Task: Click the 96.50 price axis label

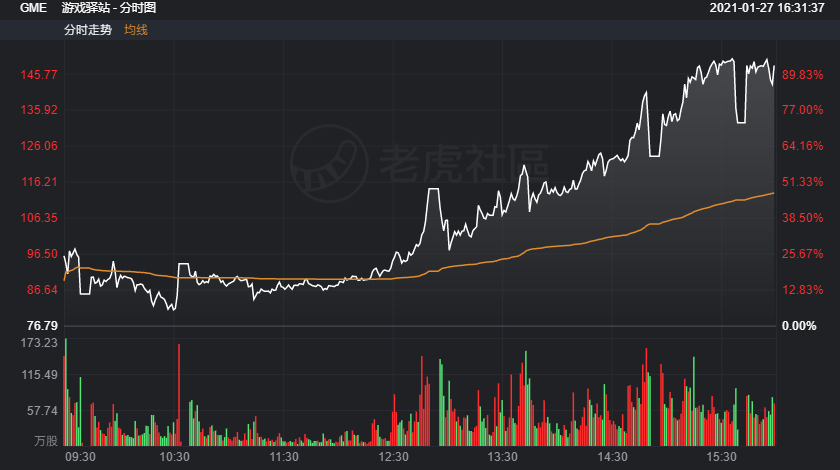Action: pyautogui.click(x=42, y=254)
